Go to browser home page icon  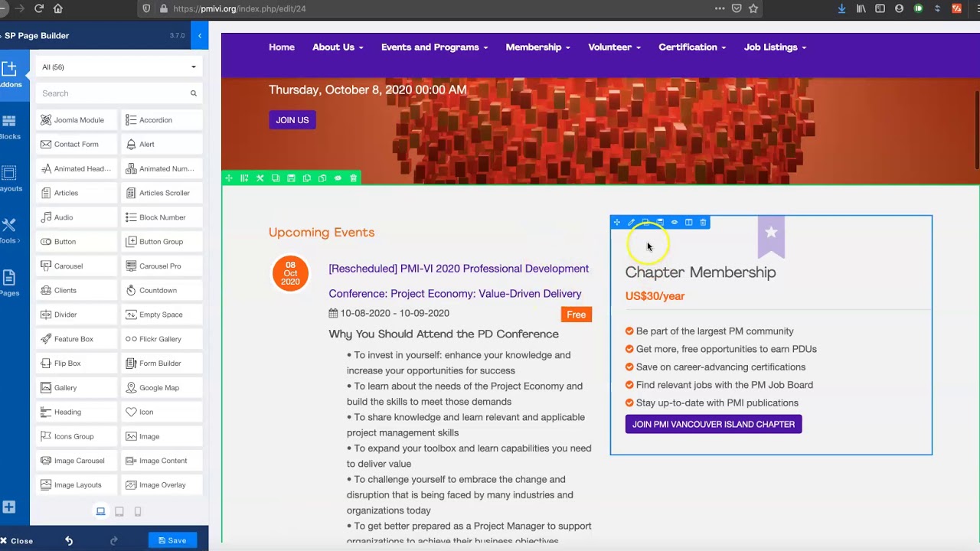coord(58,8)
